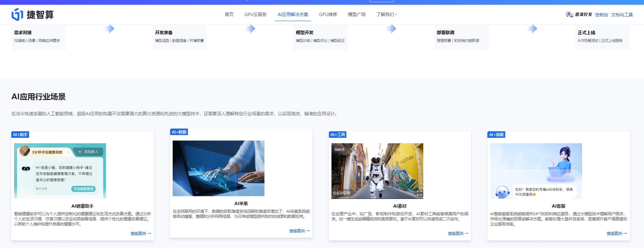Click the AI+数据 tag badge

click(179, 132)
